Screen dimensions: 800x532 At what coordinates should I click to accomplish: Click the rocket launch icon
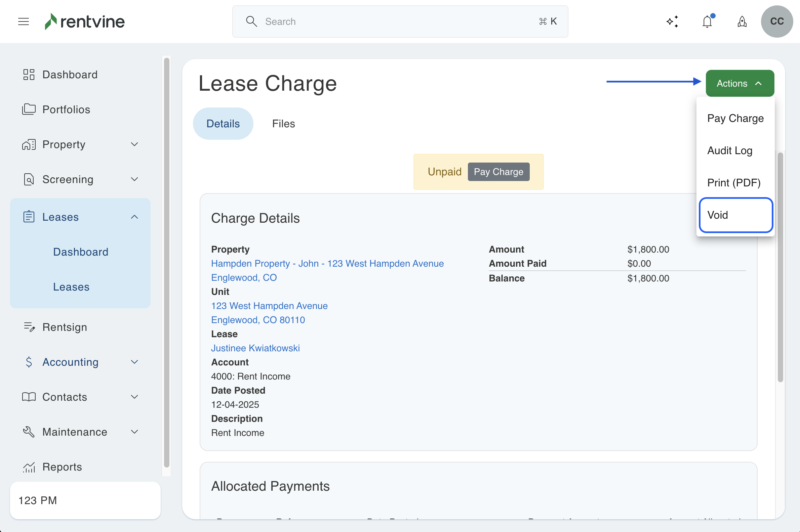coord(742,22)
